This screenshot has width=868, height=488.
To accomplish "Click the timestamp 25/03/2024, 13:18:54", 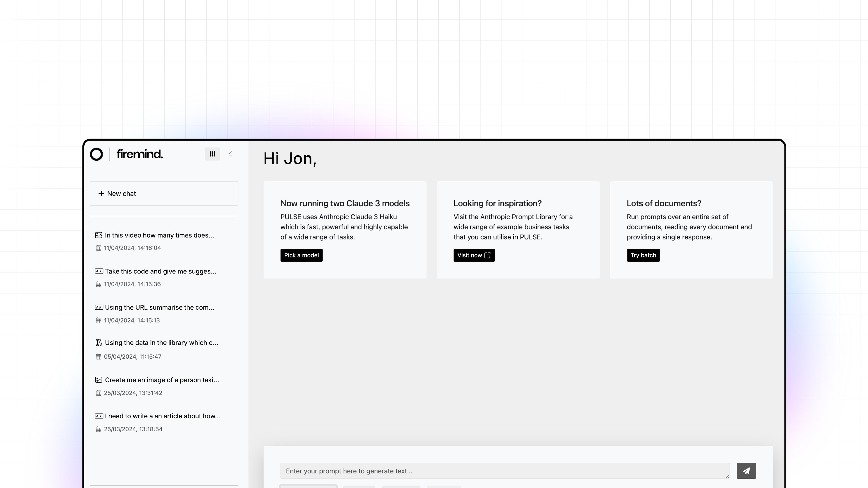I will pyautogui.click(x=133, y=429).
